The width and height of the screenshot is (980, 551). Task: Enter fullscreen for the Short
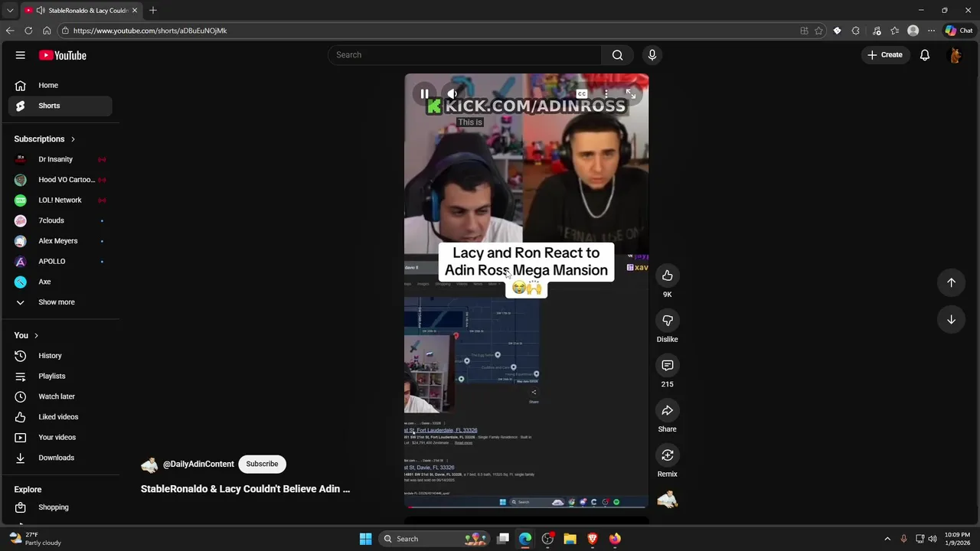pyautogui.click(x=631, y=93)
